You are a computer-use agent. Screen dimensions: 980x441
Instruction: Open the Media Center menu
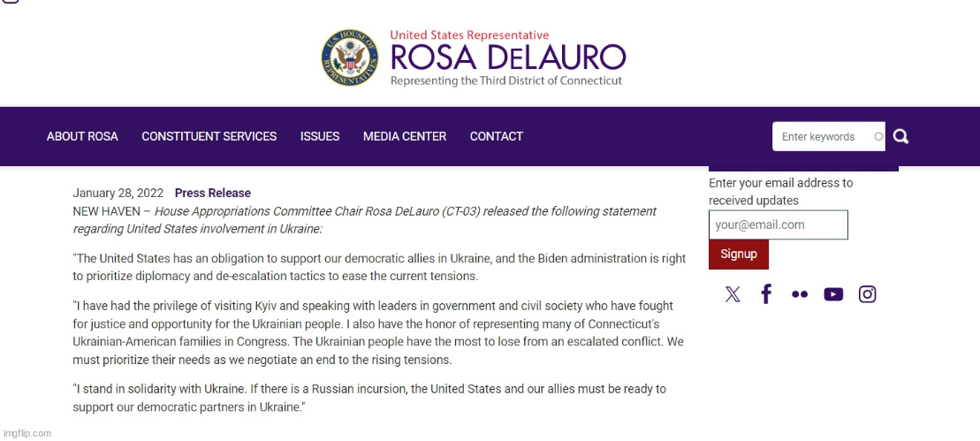pyautogui.click(x=405, y=136)
